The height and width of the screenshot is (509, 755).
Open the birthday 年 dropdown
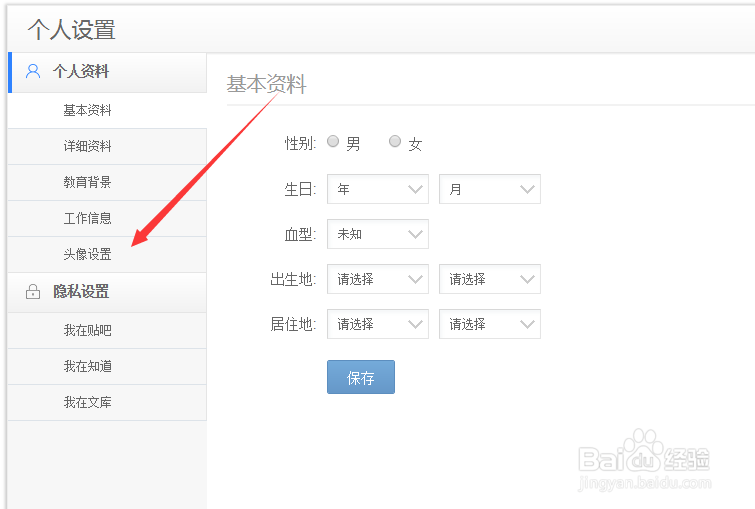pyautogui.click(x=378, y=189)
